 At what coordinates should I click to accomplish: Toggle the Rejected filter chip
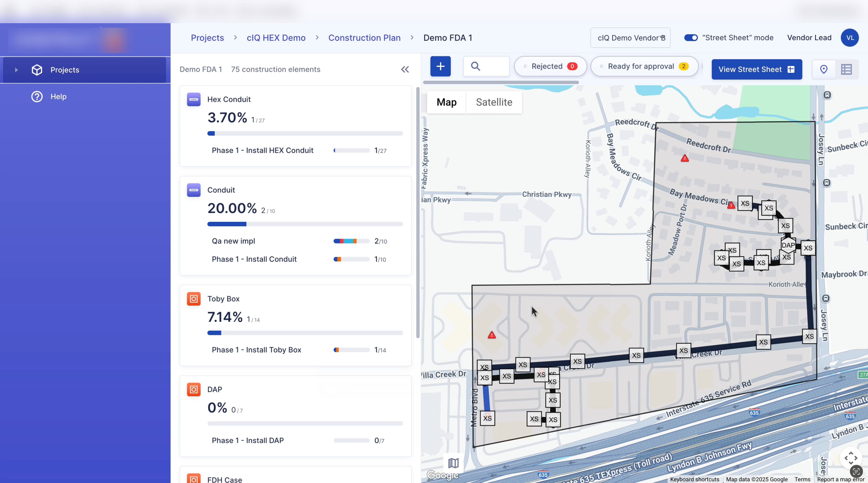coord(550,66)
